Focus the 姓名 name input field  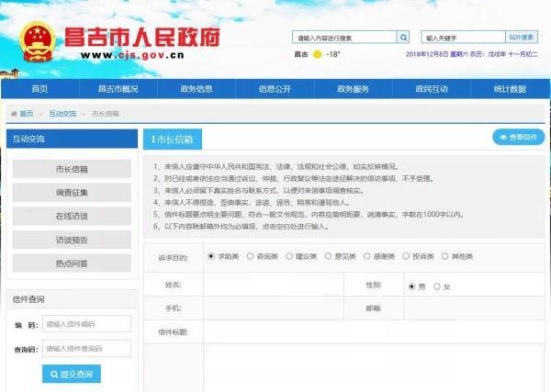point(274,285)
